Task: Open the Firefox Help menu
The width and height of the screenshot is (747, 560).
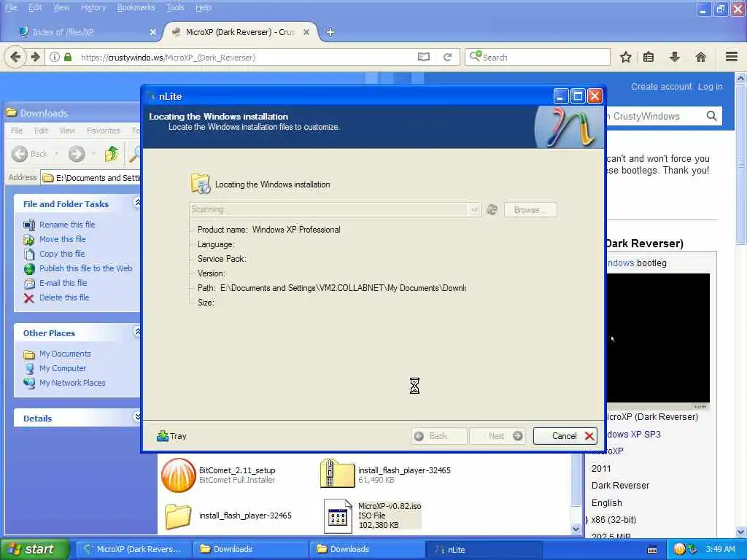Action: 204,7
